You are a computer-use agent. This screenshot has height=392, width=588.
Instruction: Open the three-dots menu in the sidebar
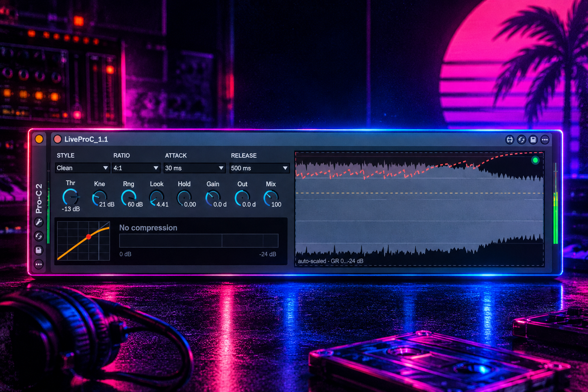pyautogui.click(x=39, y=264)
